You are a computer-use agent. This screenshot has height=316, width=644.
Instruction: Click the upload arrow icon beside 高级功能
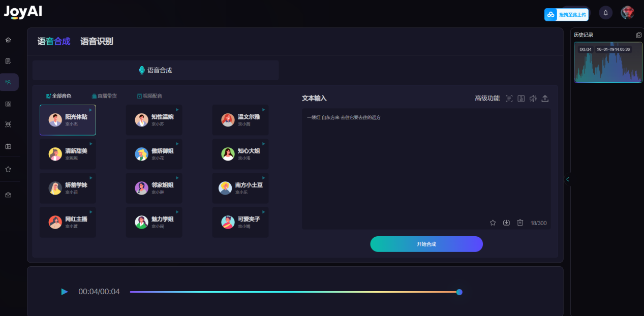tap(545, 99)
